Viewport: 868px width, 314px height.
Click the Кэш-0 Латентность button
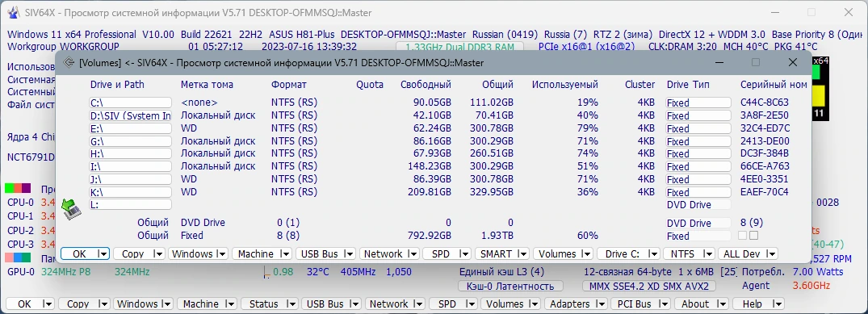click(x=510, y=287)
